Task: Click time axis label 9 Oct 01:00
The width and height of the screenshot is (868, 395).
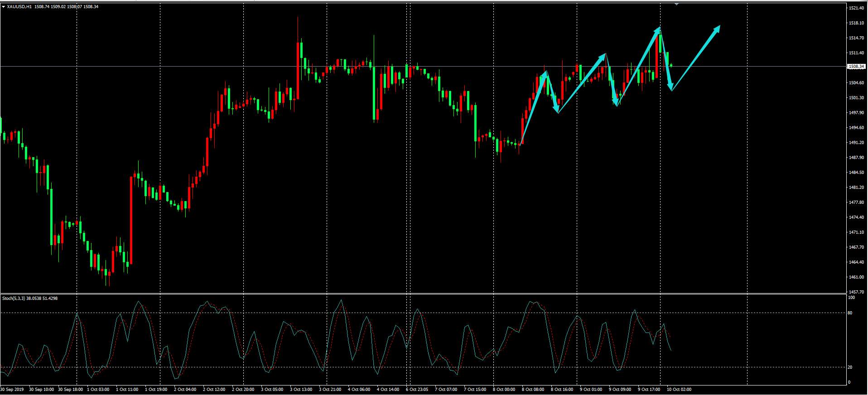Action: (x=591, y=390)
